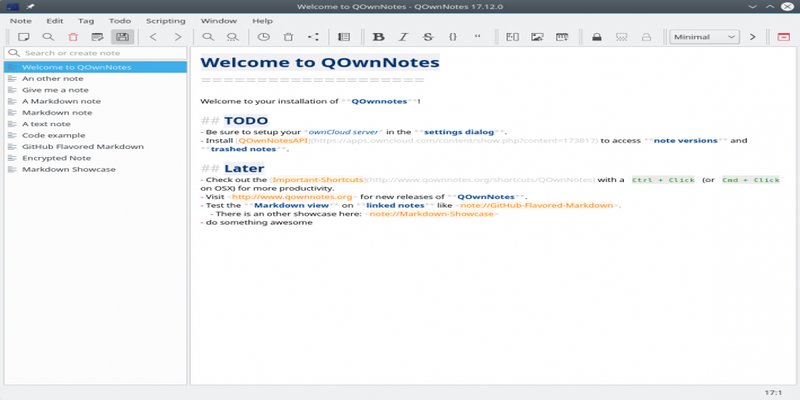Image resolution: width=800 pixels, height=400 pixels.
Task: Click the 17:1 cursor position in status bar
Action: (773, 392)
